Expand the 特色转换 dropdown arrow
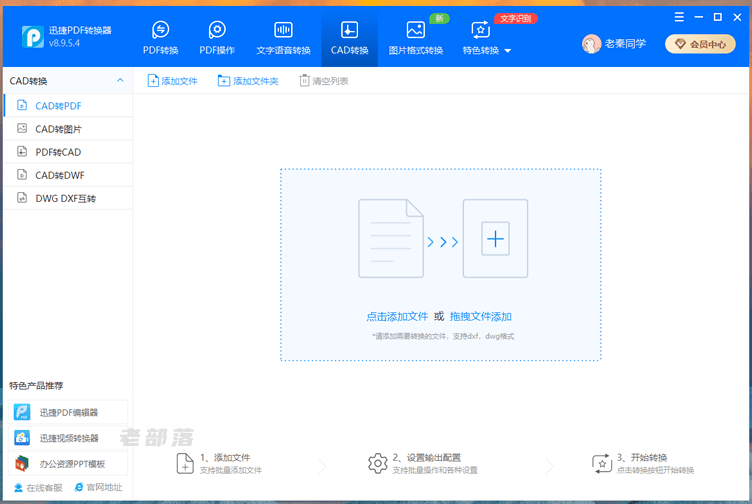 (x=508, y=51)
